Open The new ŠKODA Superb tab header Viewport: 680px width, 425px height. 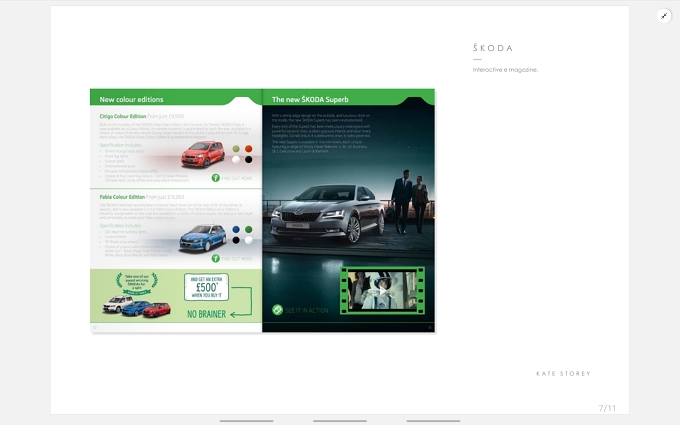coord(310,99)
